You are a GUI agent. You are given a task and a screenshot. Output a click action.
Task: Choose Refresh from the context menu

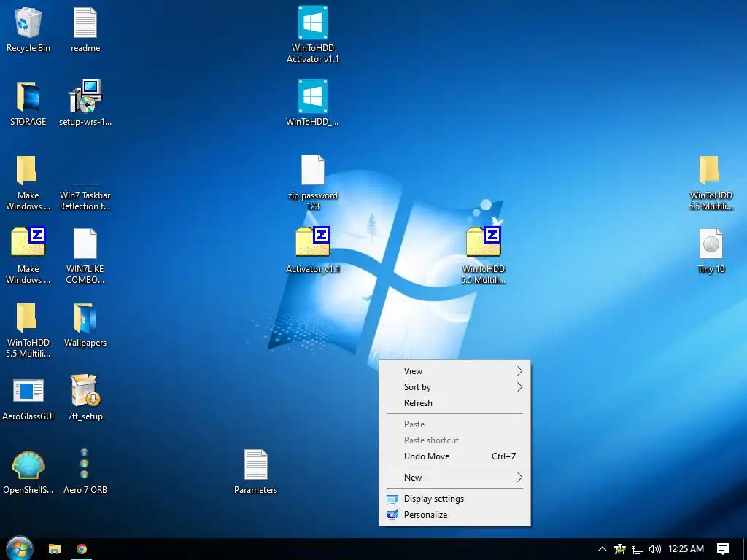pos(455,403)
